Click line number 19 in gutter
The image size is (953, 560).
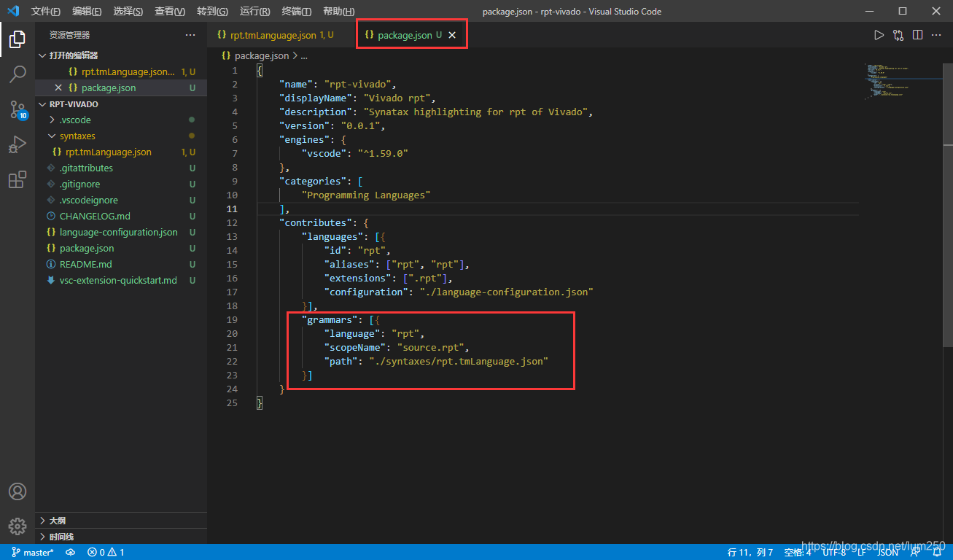[233, 319]
